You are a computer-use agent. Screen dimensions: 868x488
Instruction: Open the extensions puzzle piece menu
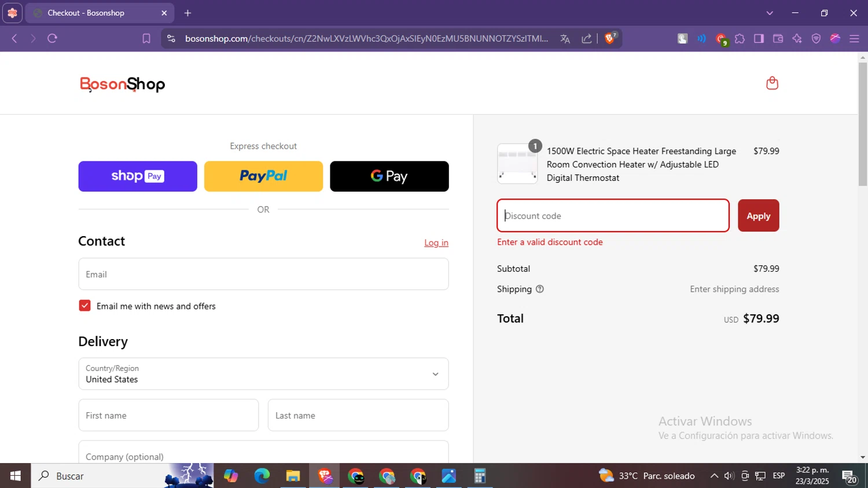coord(740,39)
